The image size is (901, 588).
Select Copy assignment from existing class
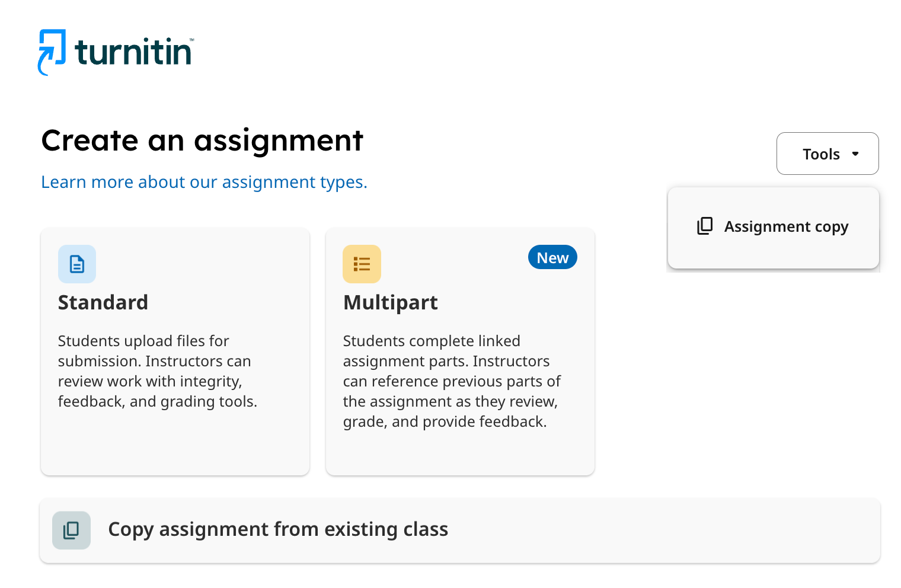(460, 530)
